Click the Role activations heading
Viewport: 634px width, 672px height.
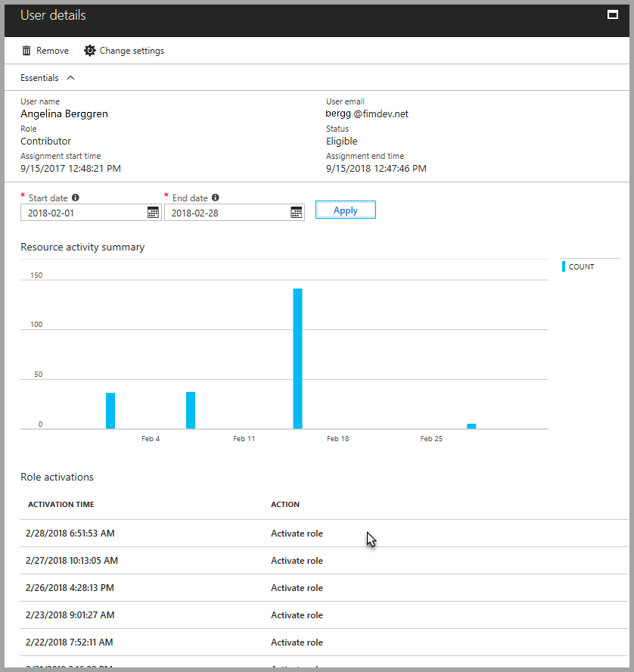point(57,477)
